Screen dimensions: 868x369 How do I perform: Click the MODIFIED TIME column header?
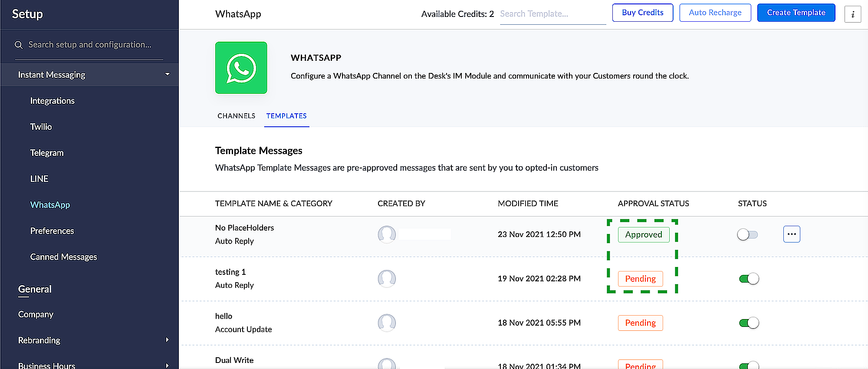pos(528,204)
